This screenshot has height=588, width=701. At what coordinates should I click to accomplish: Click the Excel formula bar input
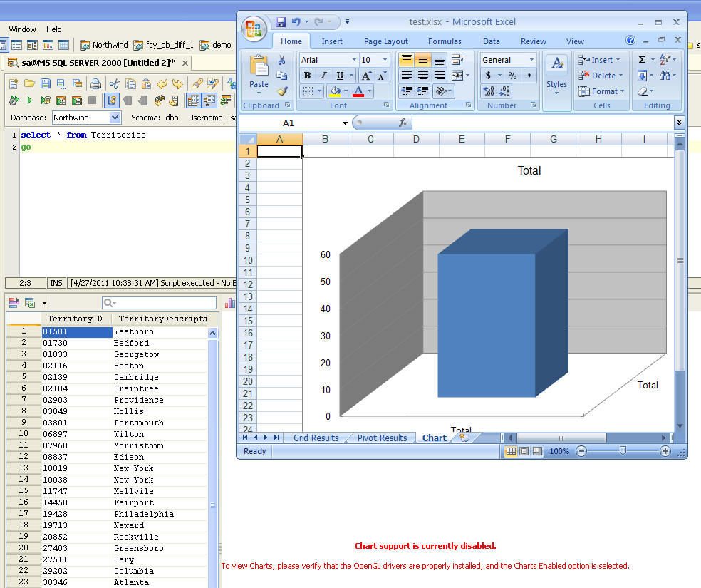click(543, 123)
